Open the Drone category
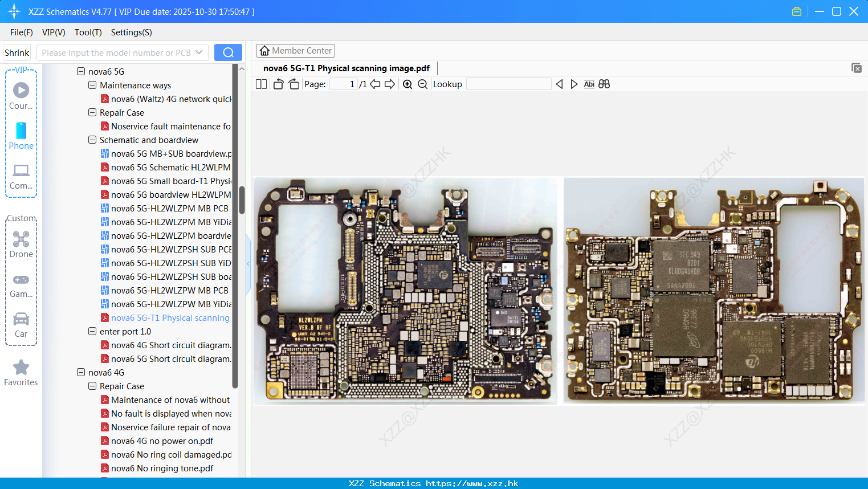868x489 pixels. tap(21, 244)
